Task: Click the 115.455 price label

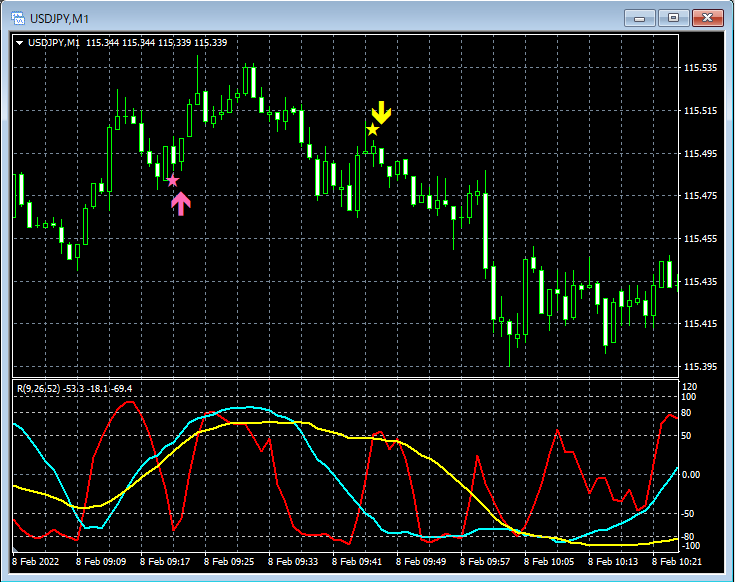Action: pos(700,238)
